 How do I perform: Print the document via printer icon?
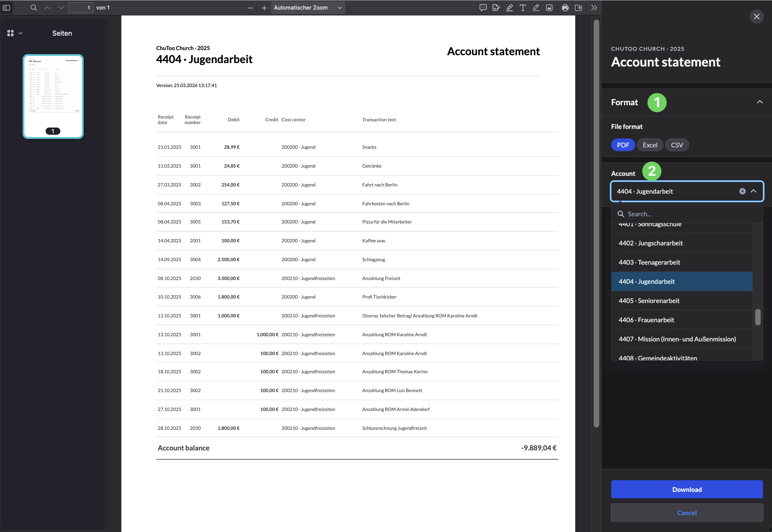[565, 8]
